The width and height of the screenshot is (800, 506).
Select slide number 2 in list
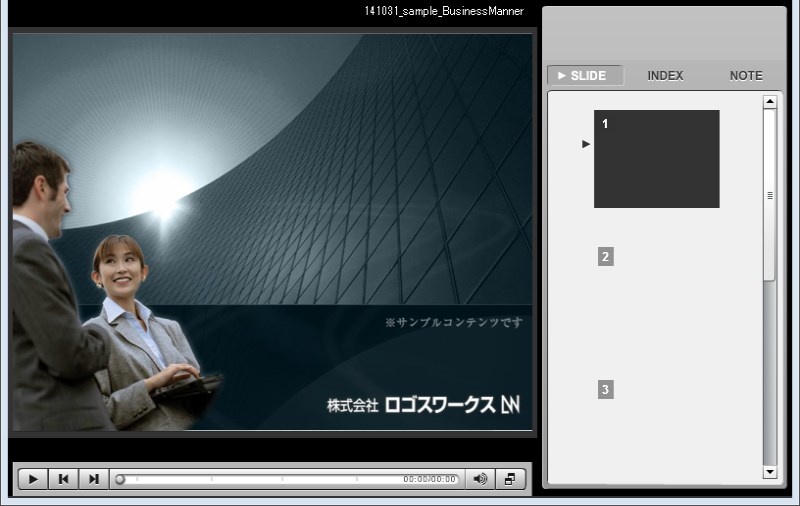[x=605, y=257]
